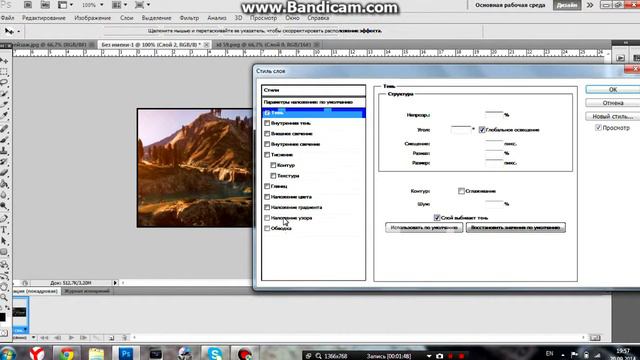
Task: Select the Move tool in the toolbox
Action: (4, 61)
